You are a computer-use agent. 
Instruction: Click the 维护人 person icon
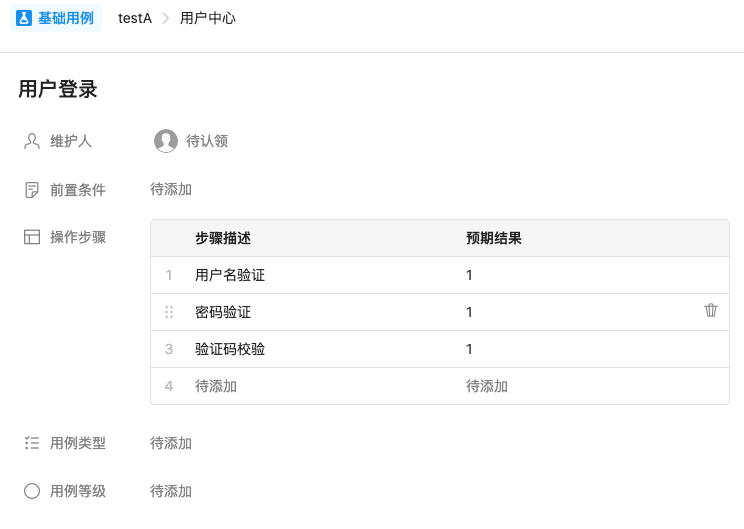(32, 141)
